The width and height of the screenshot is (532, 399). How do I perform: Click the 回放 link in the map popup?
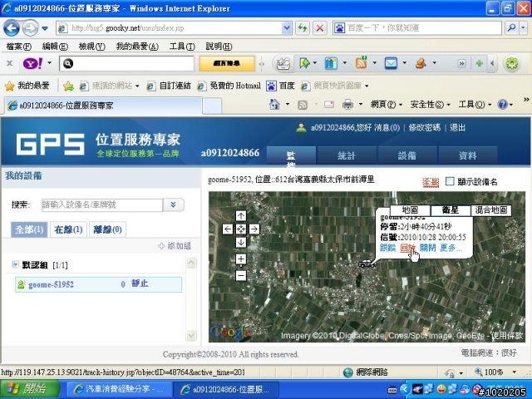407,248
